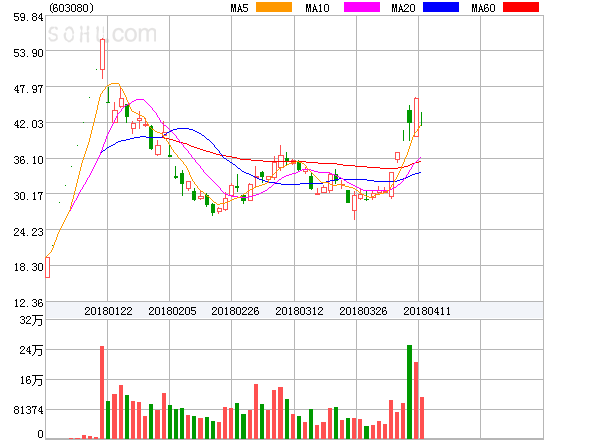600x440 pixels.
Task: Click the 20180411 date label
Action: [x=427, y=311]
